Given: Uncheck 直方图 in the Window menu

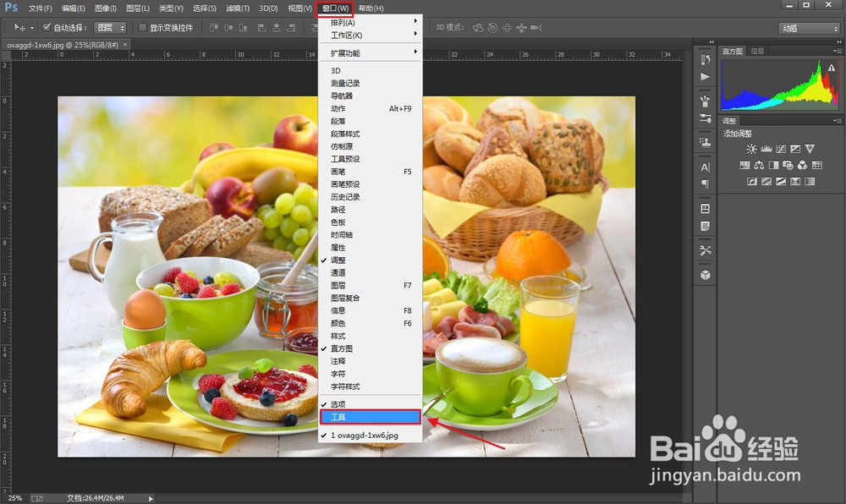Looking at the screenshot, I should click(370, 348).
